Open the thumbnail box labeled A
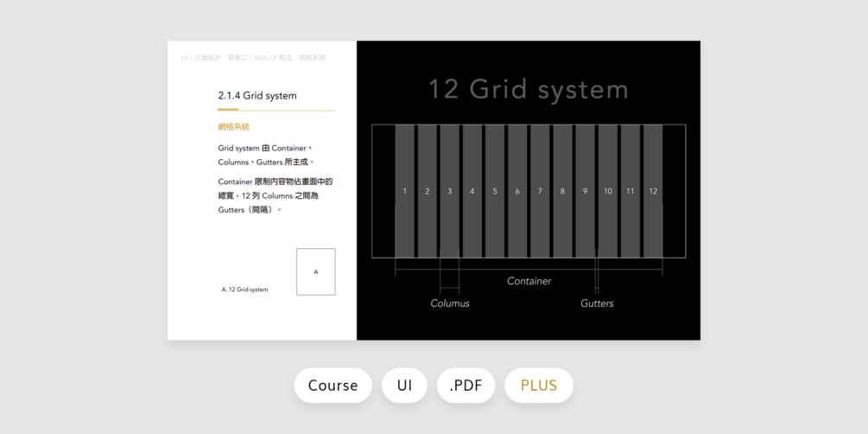Screen dimensions: 868x434 tap(315, 271)
